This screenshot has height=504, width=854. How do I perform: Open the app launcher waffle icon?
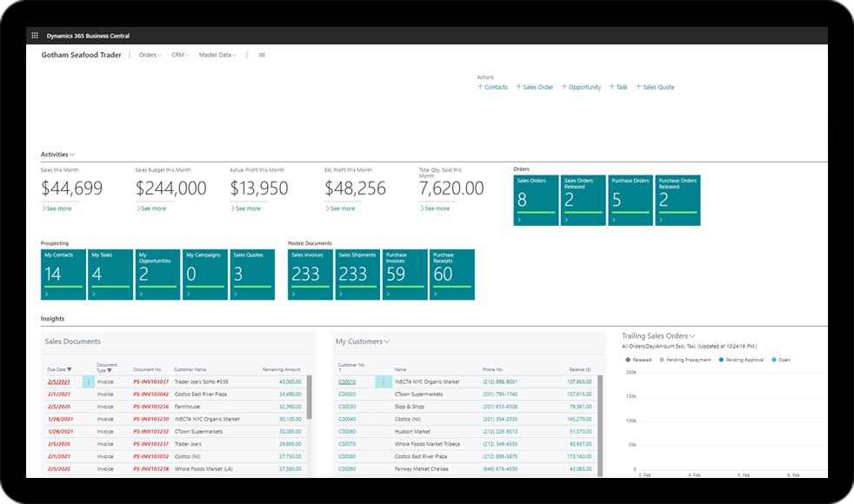pos(35,36)
